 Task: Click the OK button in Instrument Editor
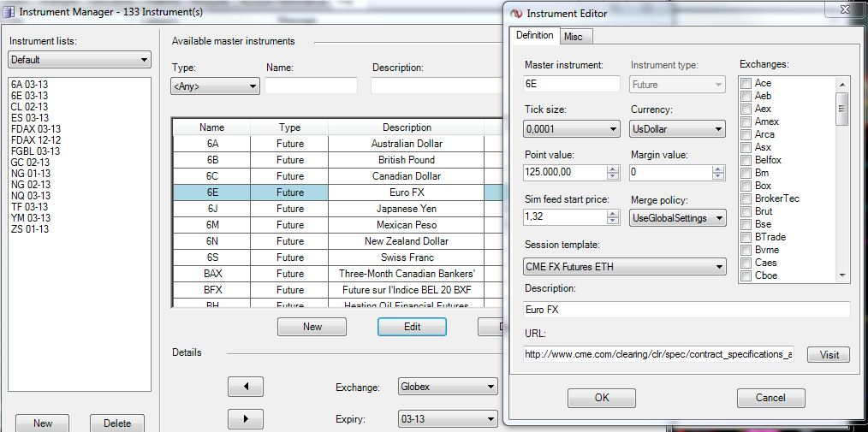tap(601, 398)
